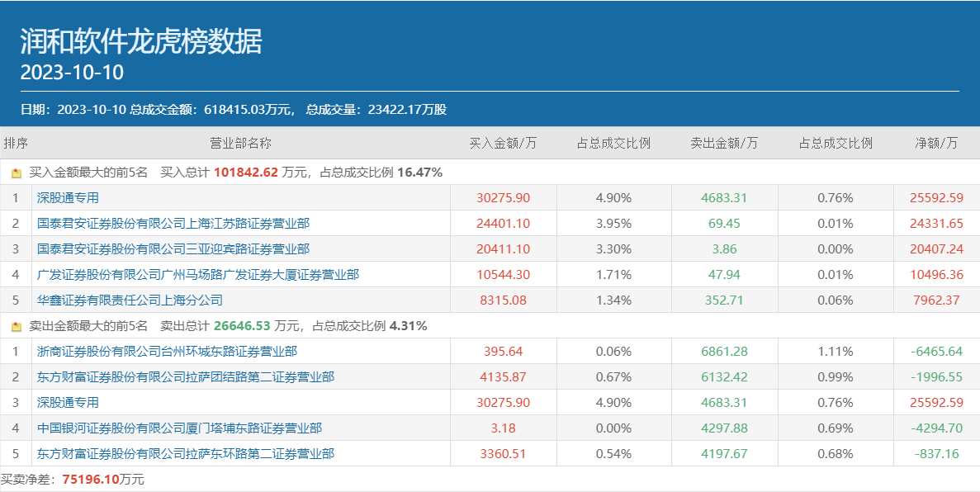Open 深股通专用 link in the buy top-5 section

pyautogui.click(x=68, y=198)
